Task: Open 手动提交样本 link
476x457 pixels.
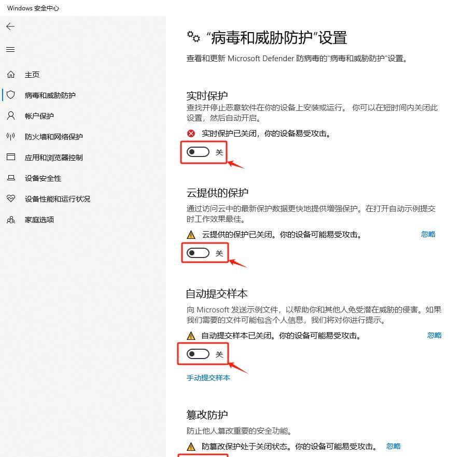Action: click(207, 378)
